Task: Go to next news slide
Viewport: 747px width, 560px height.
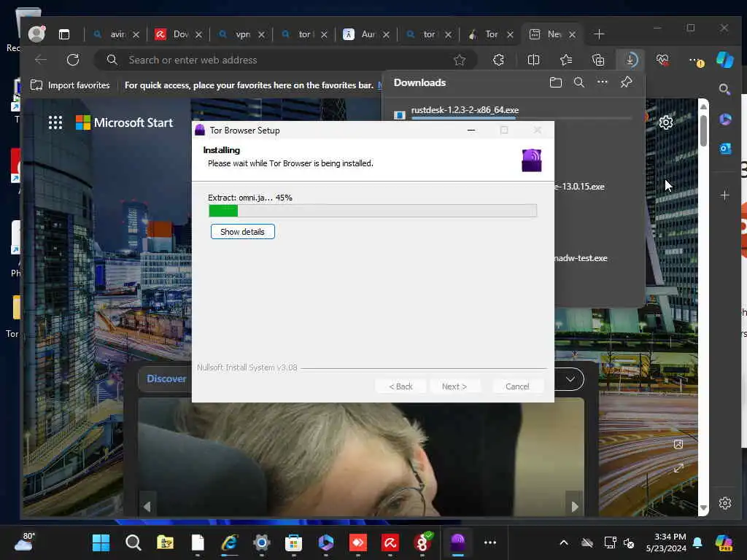Action: [575, 506]
